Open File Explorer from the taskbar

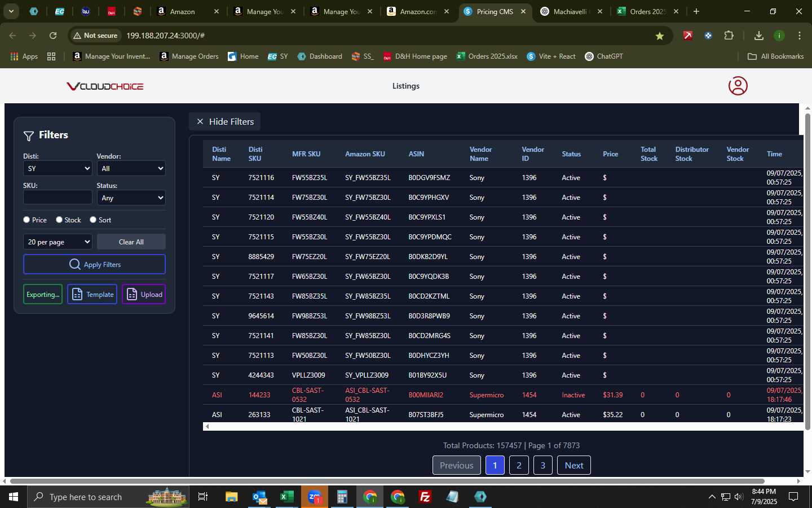(232, 497)
